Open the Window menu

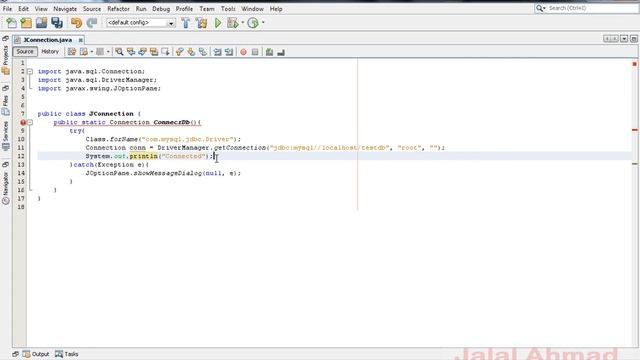(x=252, y=9)
